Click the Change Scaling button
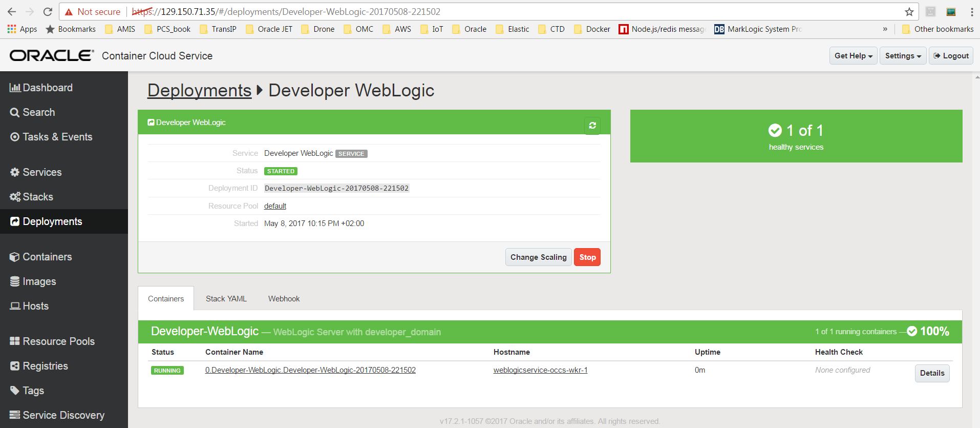This screenshot has height=428, width=980. (538, 257)
